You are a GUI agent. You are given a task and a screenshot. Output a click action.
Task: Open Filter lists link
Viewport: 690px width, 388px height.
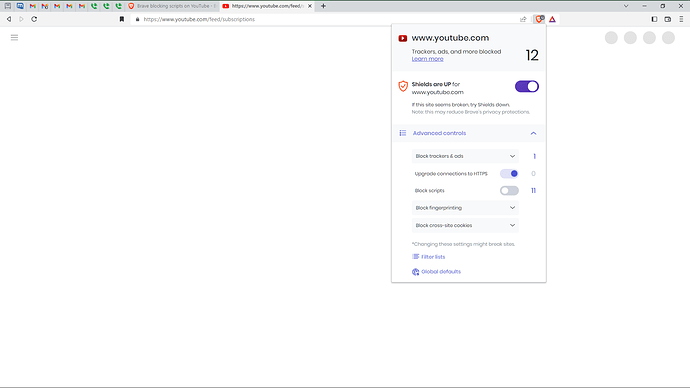(x=433, y=257)
